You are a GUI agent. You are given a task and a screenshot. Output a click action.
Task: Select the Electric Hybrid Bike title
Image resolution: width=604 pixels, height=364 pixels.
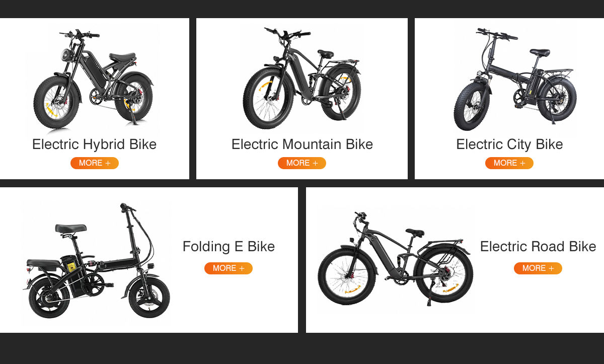pyautogui.click(x=94, y=144)
